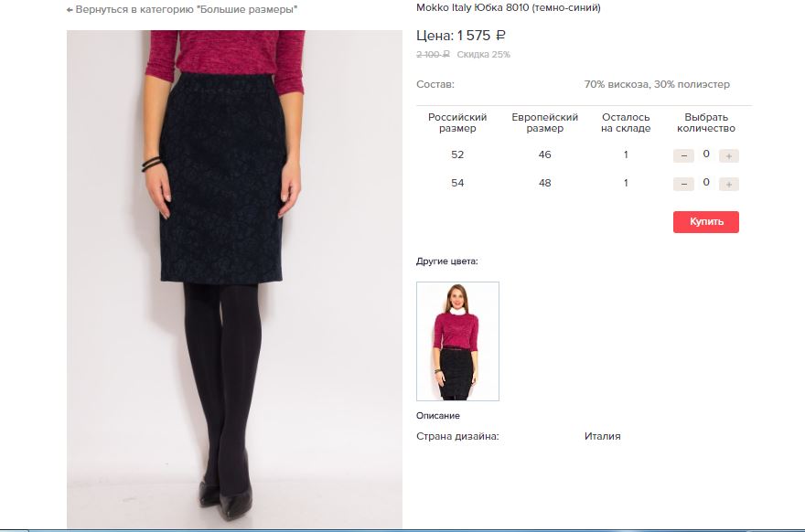805x532 pixels.
Task: Click the back arrow icon beside 'Вернуться в категорию'
Action: (70, 10)
